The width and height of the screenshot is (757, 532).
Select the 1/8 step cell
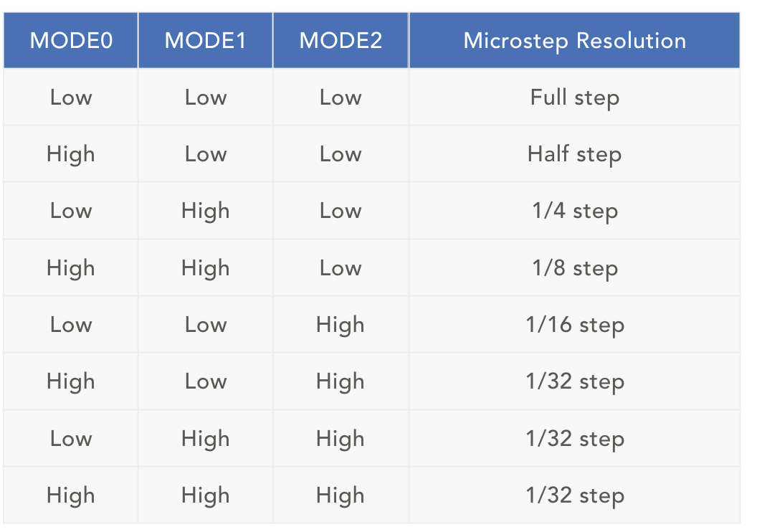[574, 268]
